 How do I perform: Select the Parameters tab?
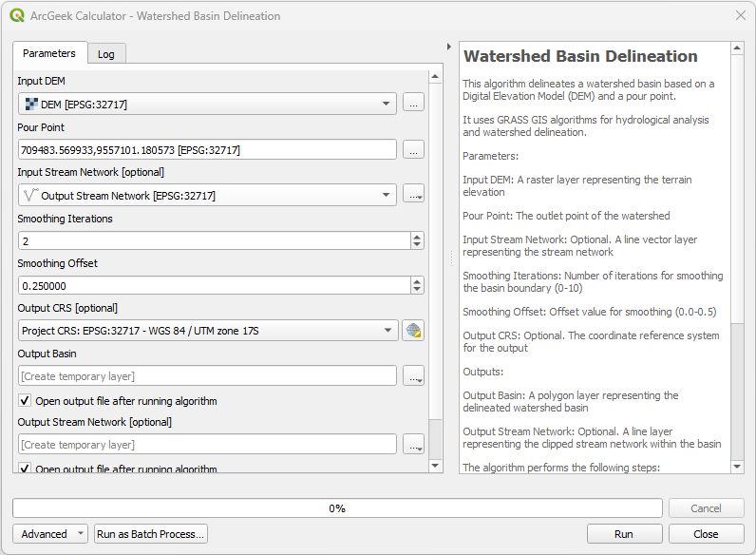(x=49, y=53)
